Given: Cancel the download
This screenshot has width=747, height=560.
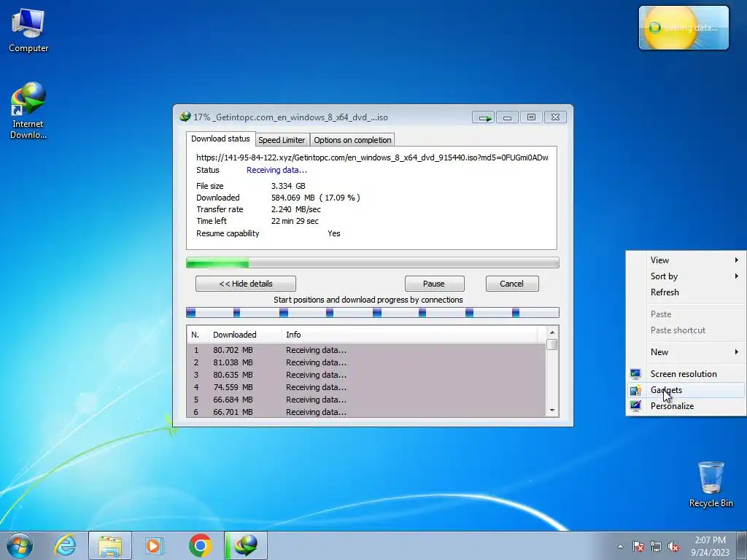Looking at the screenshot, I should (512, 284).
